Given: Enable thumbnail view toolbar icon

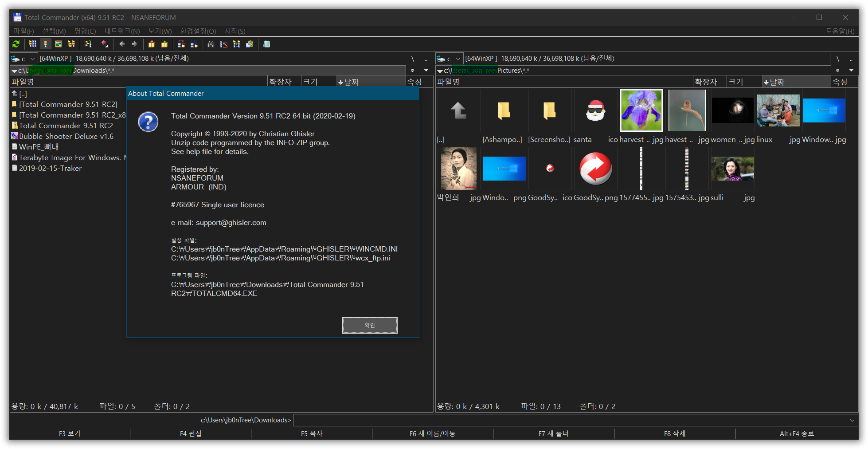Looking at the screenshot, I should 58,44.
